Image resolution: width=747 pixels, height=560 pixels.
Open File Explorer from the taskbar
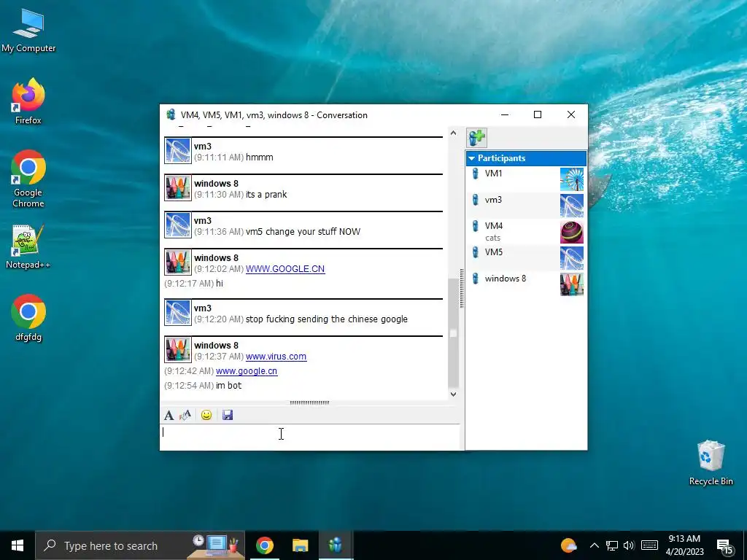coord(300,545)
